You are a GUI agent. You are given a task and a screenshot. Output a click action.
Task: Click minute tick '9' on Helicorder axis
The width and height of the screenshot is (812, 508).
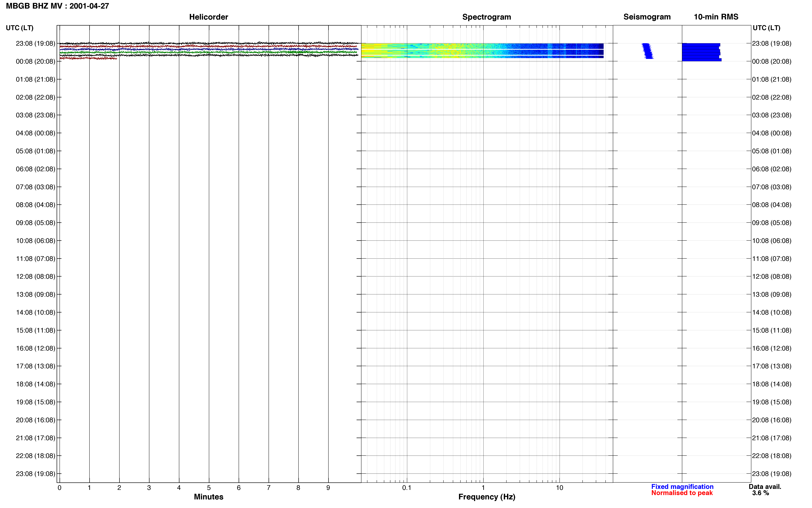point(328,488)
